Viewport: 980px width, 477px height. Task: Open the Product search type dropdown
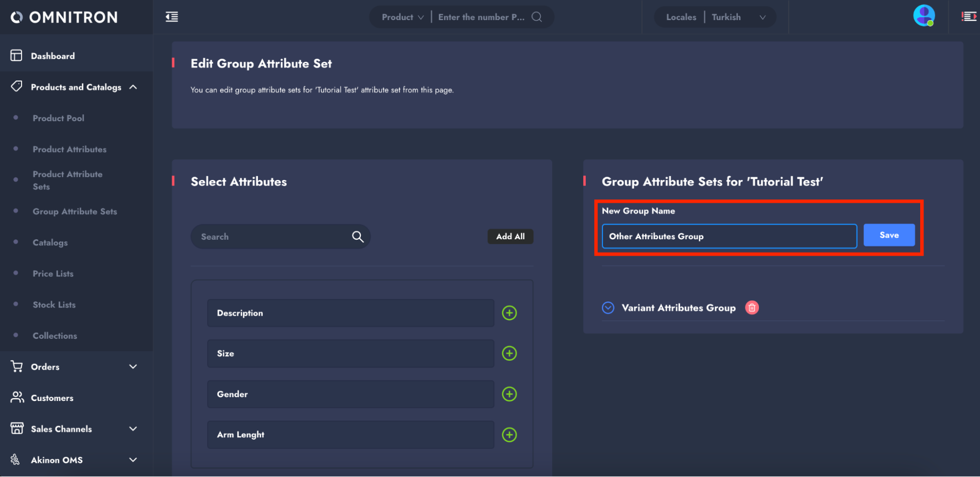(x=402, y=17)
